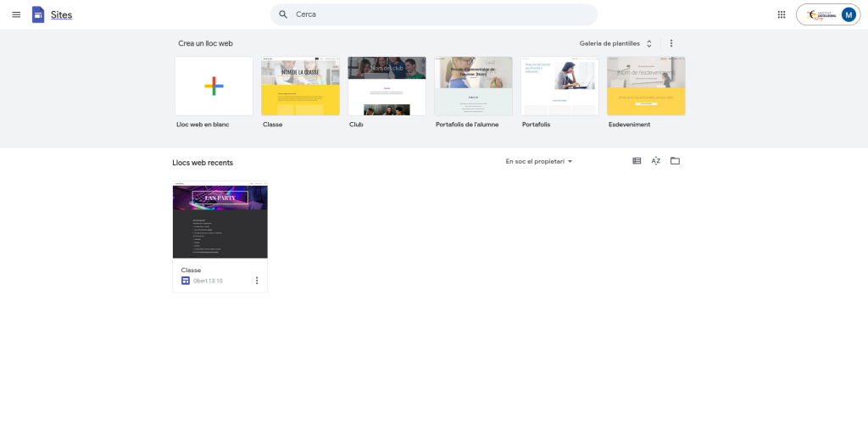Open more options for Classe site
Image resolution: width=868 pixels, height=429 pixels.
pos(257,281)
